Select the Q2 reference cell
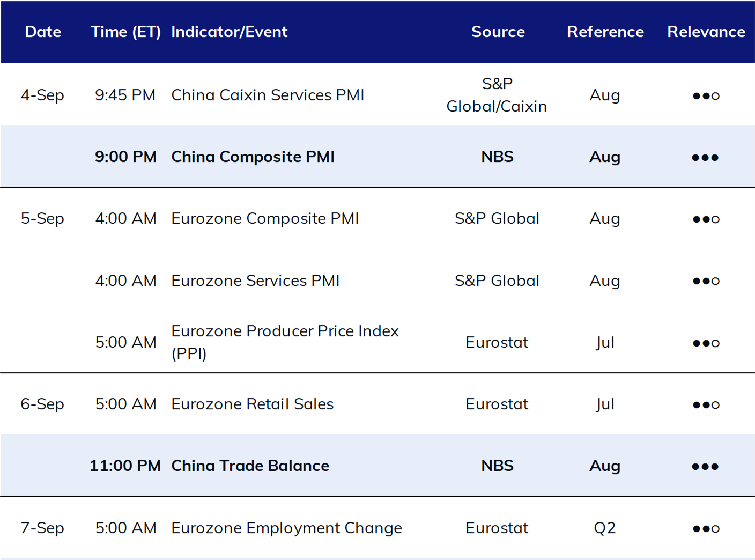The height and width of the screenshot is (560, 755). [604, 528]
